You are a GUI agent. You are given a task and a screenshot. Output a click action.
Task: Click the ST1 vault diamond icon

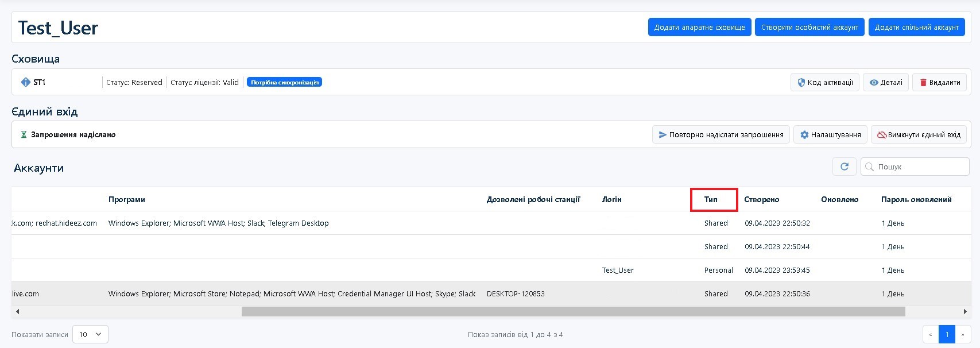coord(25,82)
